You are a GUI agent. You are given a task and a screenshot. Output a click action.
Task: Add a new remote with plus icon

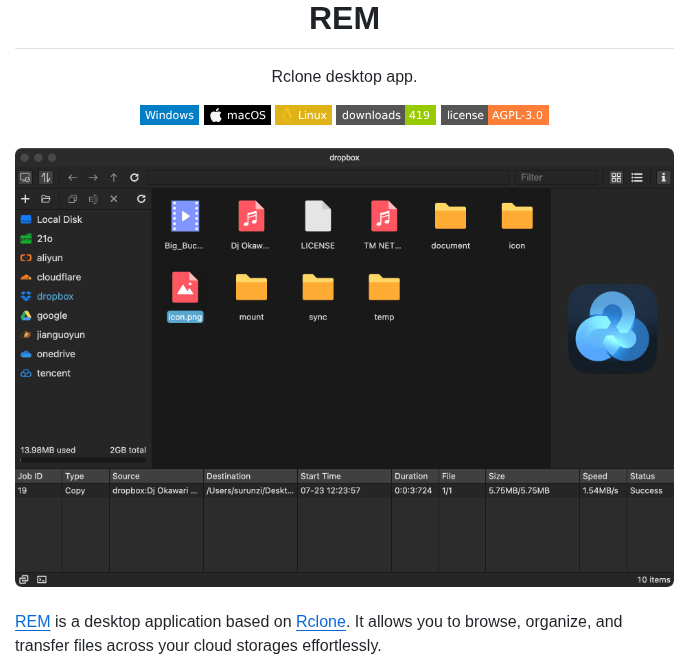click(25, 199)
